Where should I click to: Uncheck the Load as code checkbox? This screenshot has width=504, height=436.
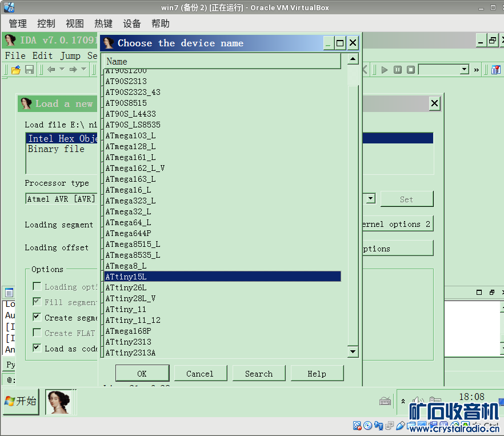[x=37, y=347]
